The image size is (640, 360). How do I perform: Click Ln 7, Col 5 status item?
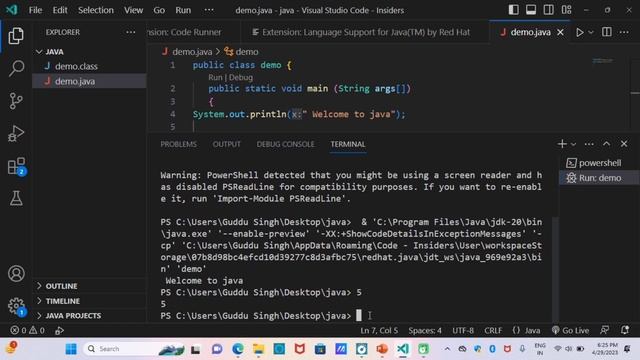[x=379, y=330]
